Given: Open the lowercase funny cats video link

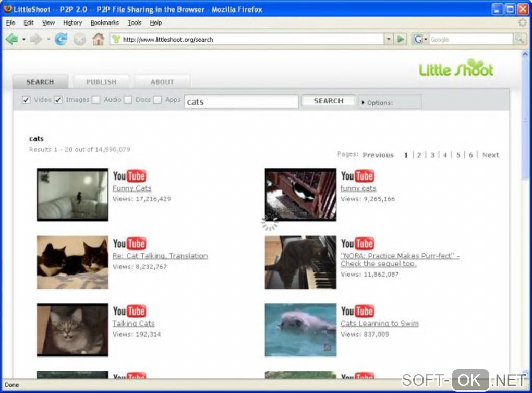Looking at the screenshot, I should pyautogui.click(x=358, y=188).
